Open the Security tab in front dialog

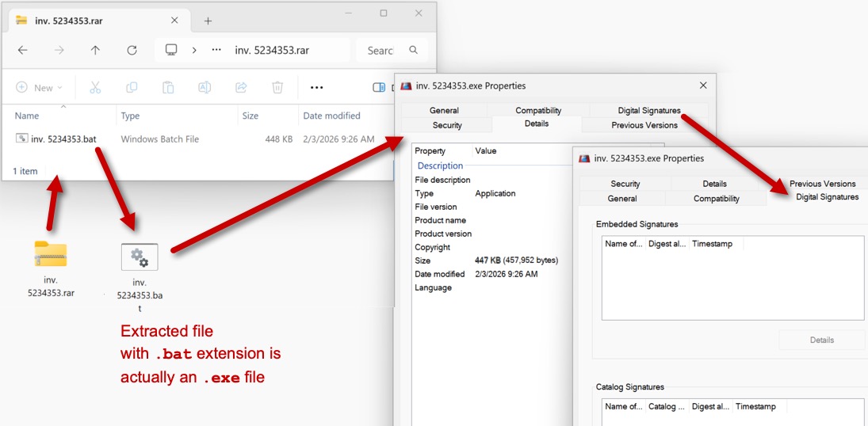[x=625, y=184]
